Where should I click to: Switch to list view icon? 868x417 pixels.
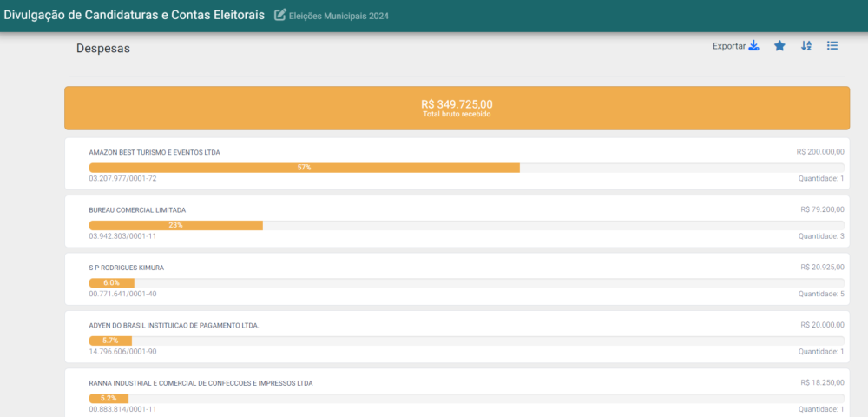point(832,46)
